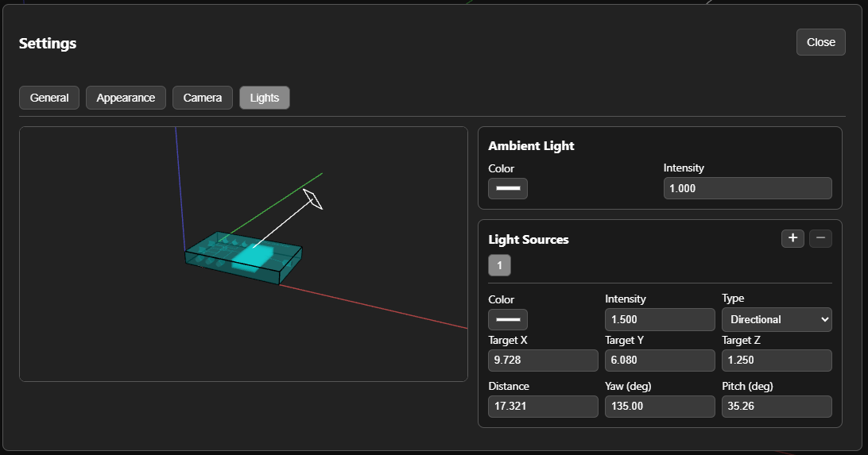Image resolution: width=868 pixels, height=455 pixels.
Task: Open the Type dropdown showing Directional
Action: tap(777, 319)
